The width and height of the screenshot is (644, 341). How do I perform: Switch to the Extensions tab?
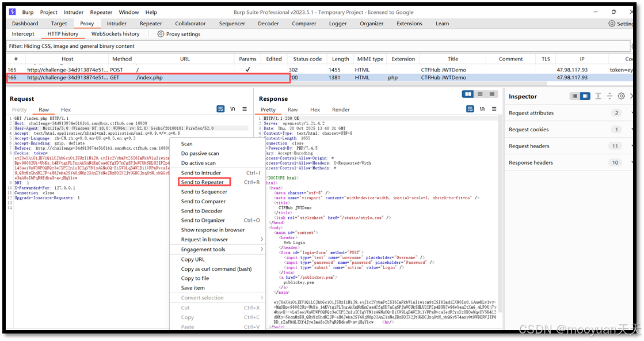tap(409, 24)
